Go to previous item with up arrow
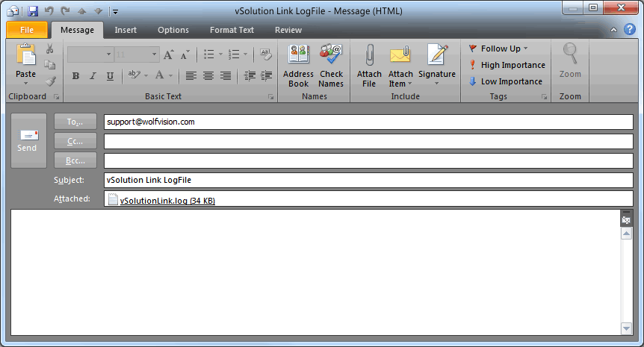644x347 pixels. tap(81, 11)
